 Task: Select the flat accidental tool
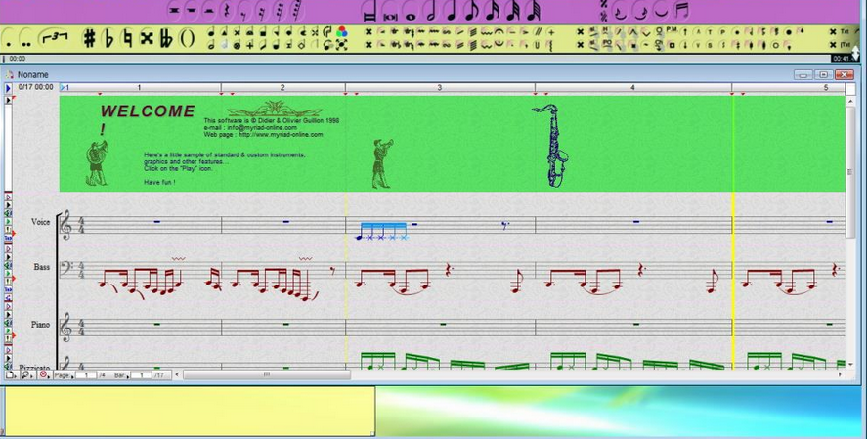(108, 38)
